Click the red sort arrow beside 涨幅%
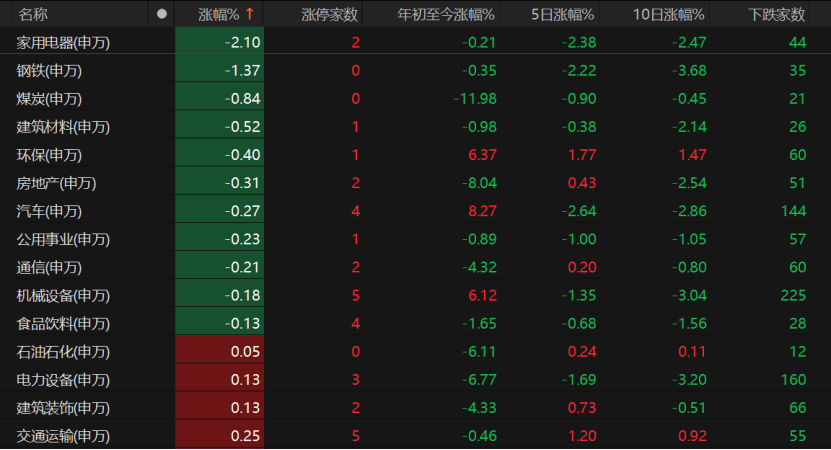This screenshot has width=831, height=450. pyautogui.click(x=249, y=14)
